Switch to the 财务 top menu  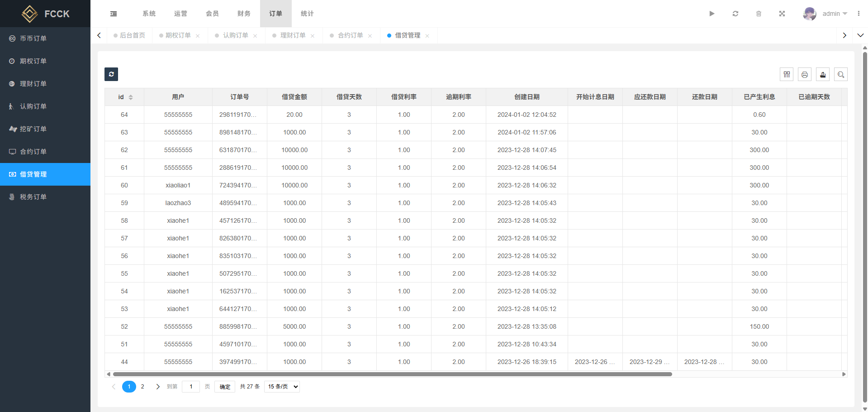(244, 14)
